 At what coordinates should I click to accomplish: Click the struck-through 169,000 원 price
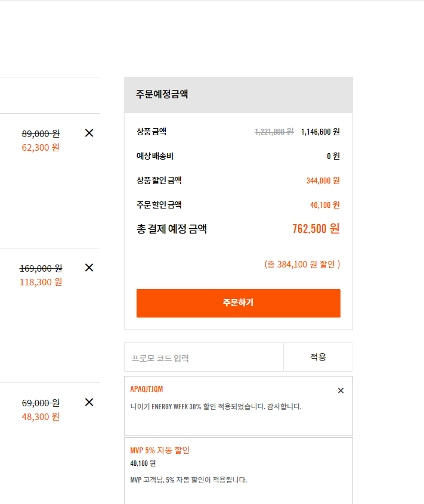[x=41, y=268]
